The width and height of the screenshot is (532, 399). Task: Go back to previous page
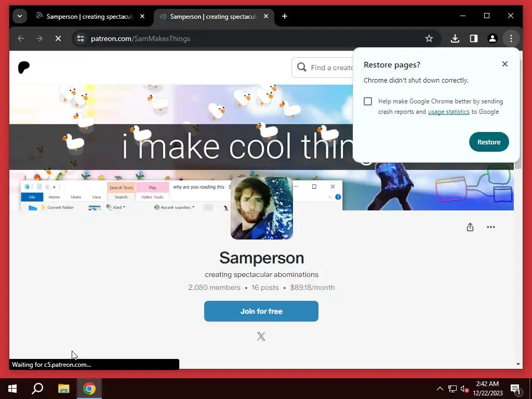point(21,38)
